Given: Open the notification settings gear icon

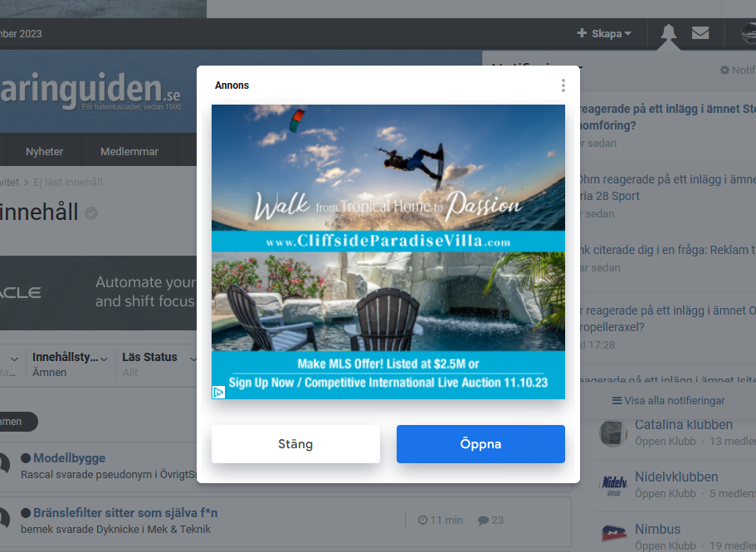Looking at the screenshot, I should [x=724, y=71].
